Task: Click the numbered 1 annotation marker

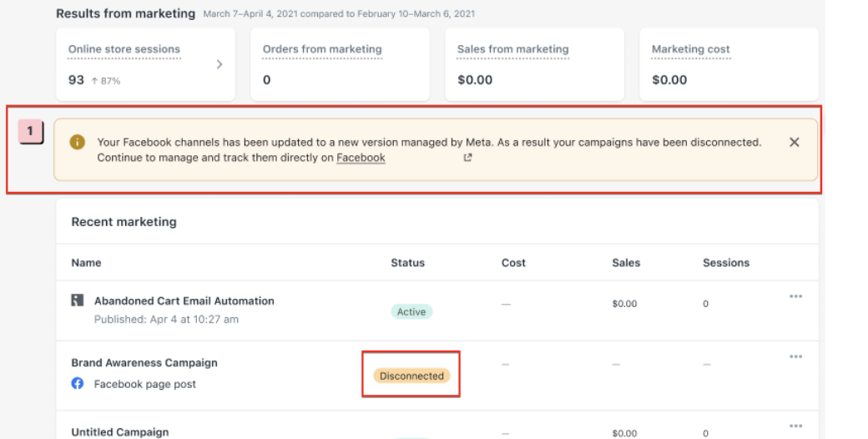Action: (x=30, y=131)
